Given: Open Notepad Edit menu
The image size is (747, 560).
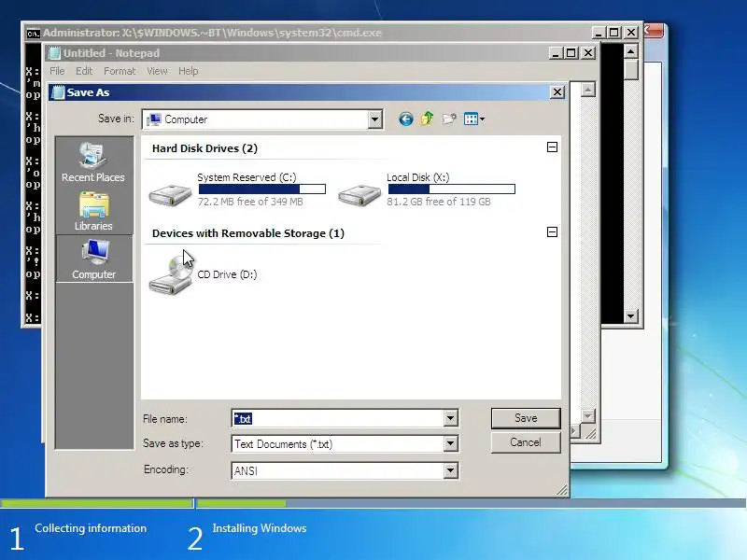Looking at the screenshot, I should (84, 71).
